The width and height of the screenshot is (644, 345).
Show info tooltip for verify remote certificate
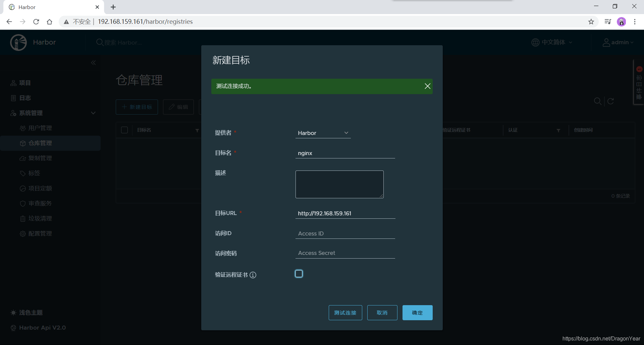[253, 275]
